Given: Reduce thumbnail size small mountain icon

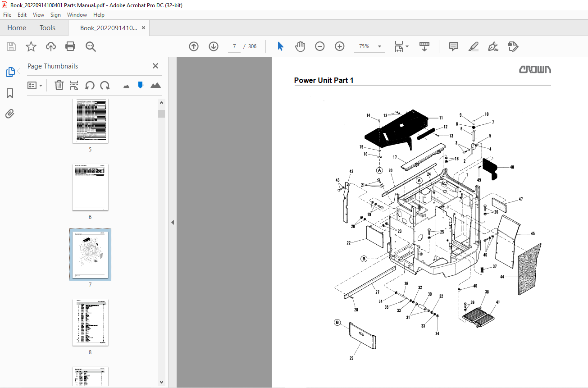Looking at the screenshot, I should click(x=126, y=86).
